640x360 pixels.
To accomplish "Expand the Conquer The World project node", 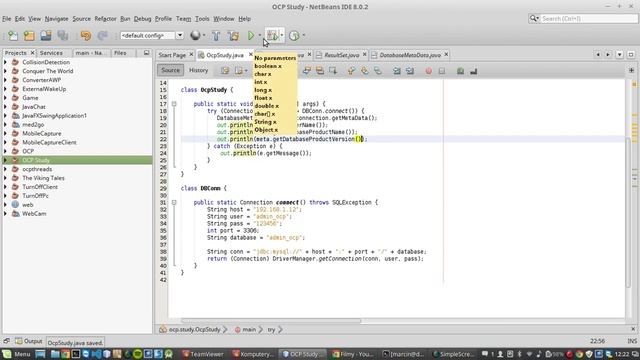I will 5,71.
